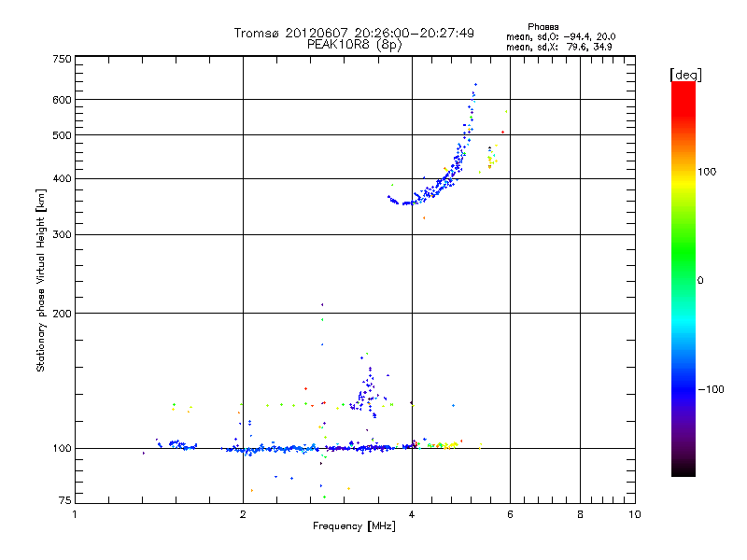This screenshot has width=747, height=560.
Task: Click the y-axis tick label '400'
Action: click(x=62, y=179)
